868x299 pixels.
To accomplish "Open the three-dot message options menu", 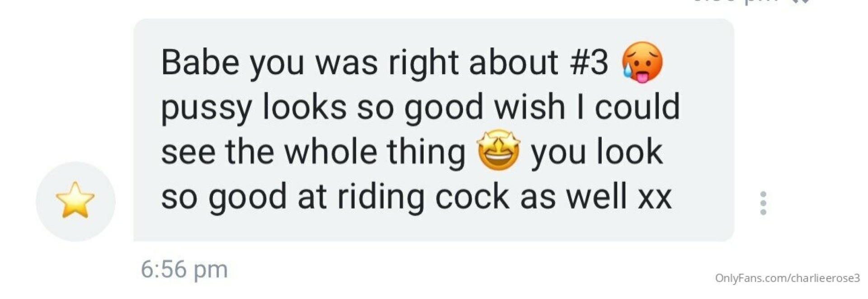I will tap(763, 203).
